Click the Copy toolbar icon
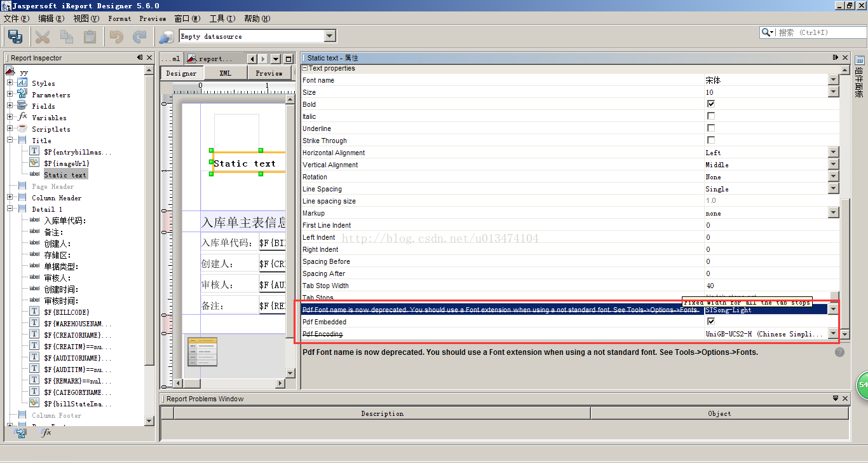This screenshot has width=868, height=463. 66,36
